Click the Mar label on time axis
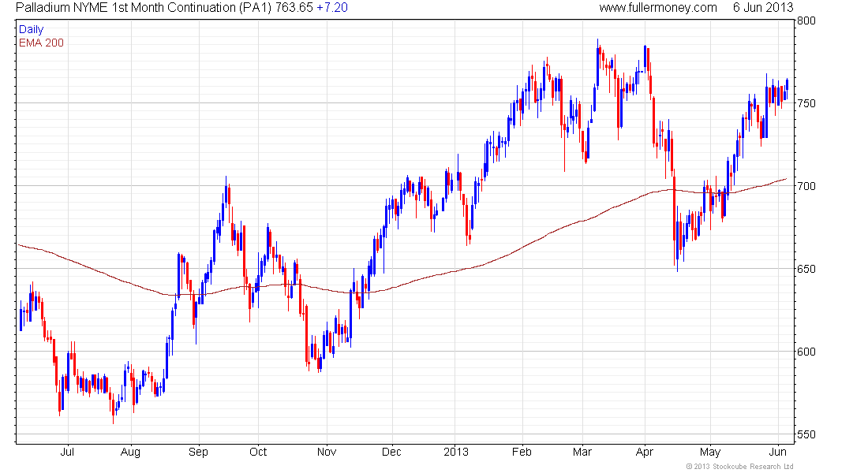Viewport: 868px width, 473px height. pyautogui.click(x=582, y=452)
